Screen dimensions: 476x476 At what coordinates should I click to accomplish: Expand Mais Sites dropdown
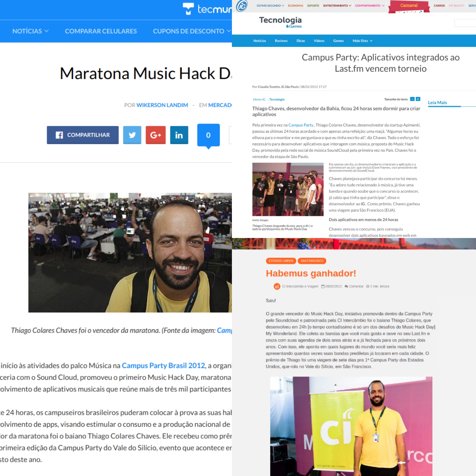[x=362, y=41]
